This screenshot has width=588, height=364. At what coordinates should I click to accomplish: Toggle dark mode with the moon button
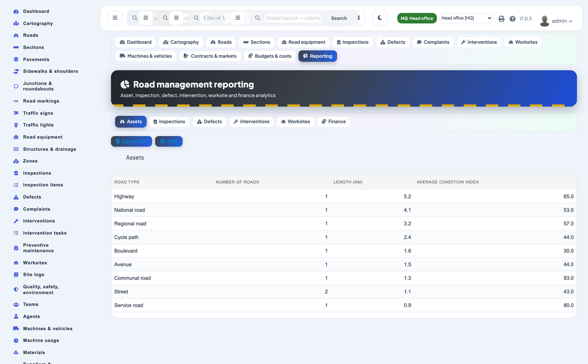tap(380, 18)
